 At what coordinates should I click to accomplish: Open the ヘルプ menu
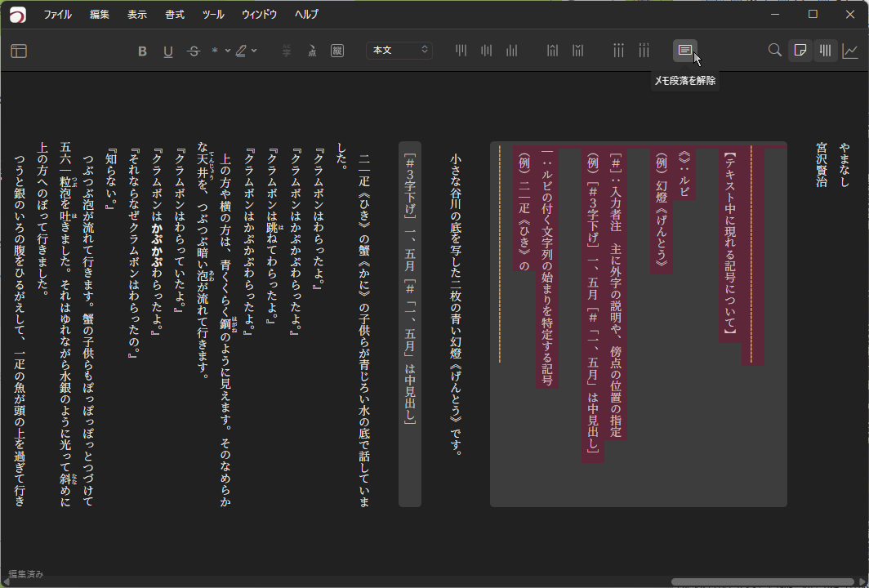tap(306, 15)
